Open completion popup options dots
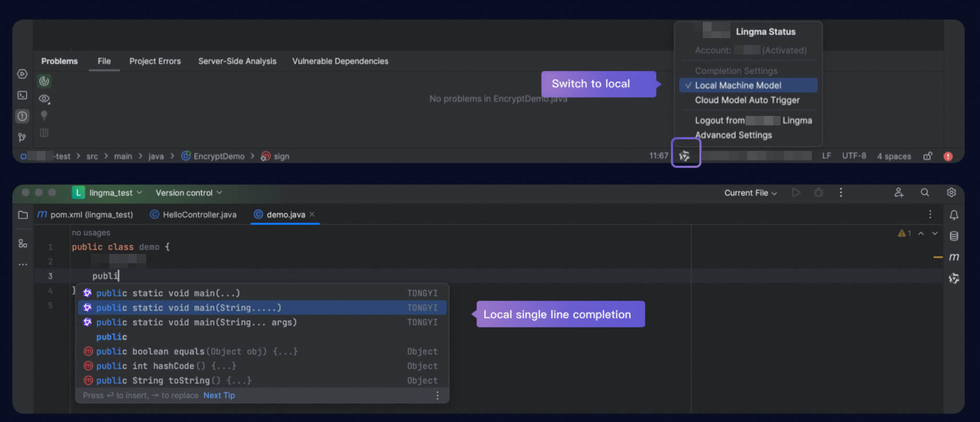This screenshot has width=980, height=422. 438,395
